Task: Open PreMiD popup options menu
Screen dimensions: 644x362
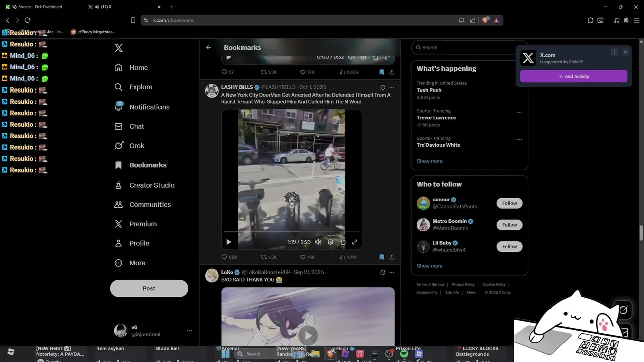Action: 615,52
